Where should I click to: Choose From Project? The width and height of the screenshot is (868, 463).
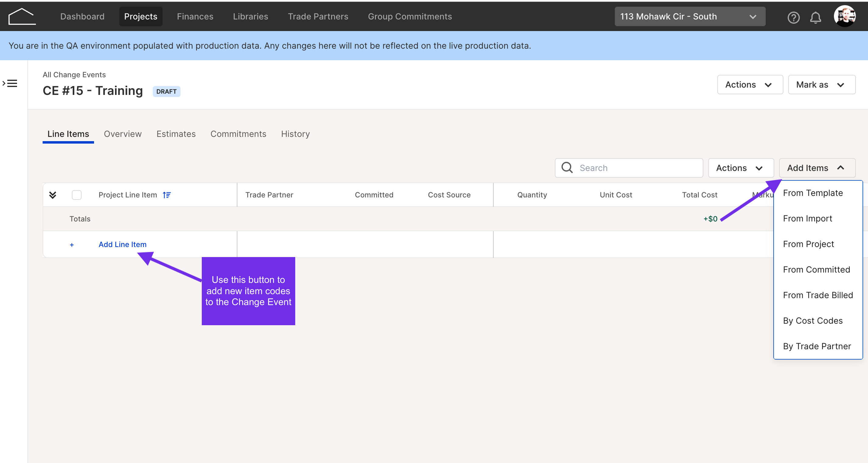tap(817, 244)
